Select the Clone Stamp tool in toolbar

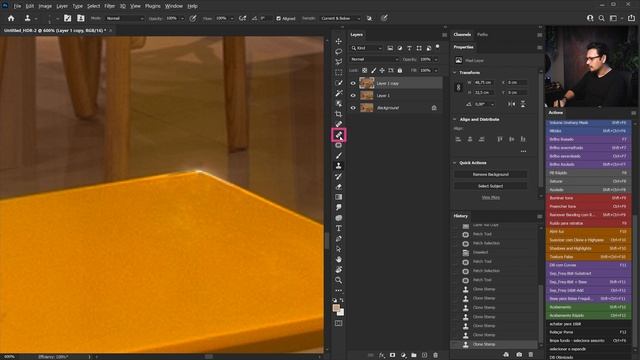(338, 166)
